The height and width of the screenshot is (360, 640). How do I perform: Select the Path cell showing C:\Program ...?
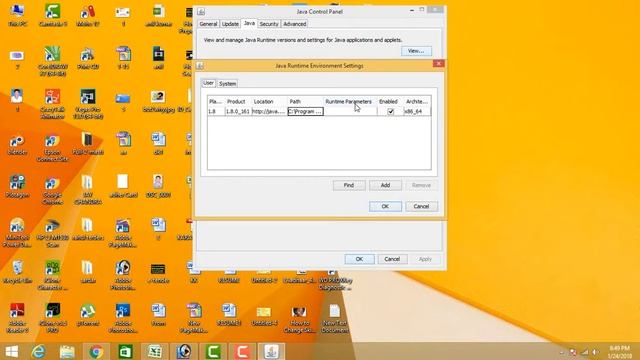[305, 111]
